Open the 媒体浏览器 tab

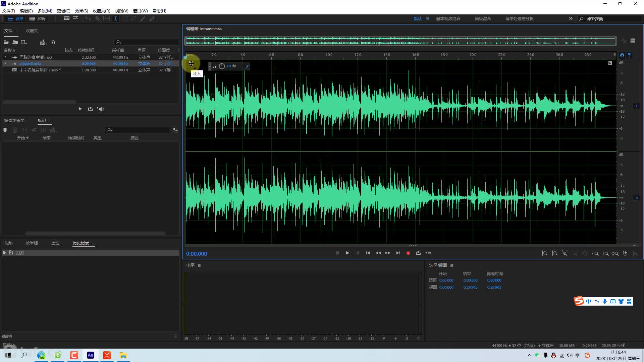click(14, 121)
